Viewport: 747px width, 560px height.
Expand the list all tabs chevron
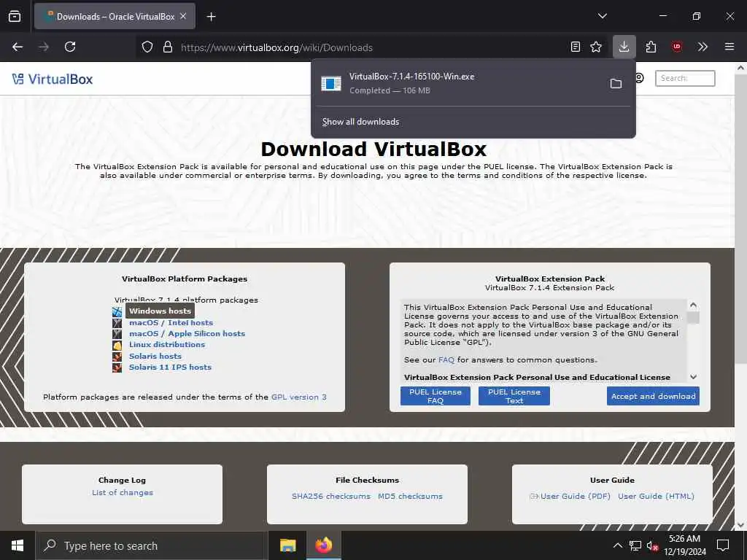point(602,16)
